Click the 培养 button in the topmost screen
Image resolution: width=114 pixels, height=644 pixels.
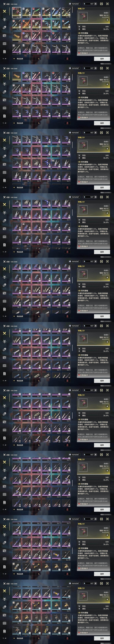tap(102, 59)
